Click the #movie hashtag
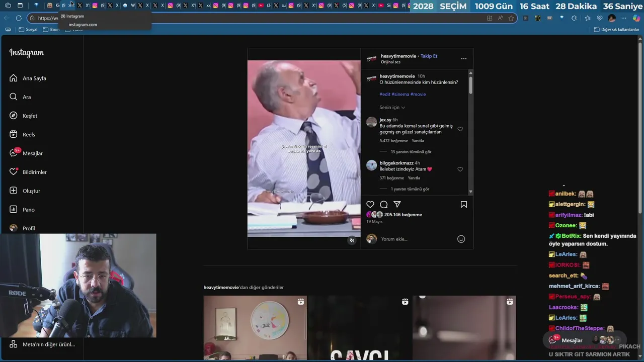644x362 pixels. pyautogui.click(x=418, y=95)
